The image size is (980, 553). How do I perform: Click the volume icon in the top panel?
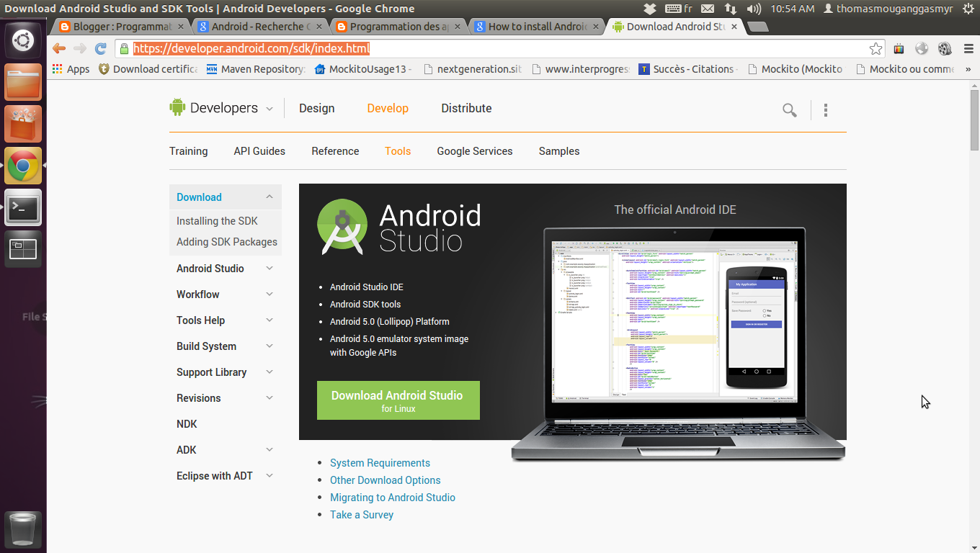(752, 9)
